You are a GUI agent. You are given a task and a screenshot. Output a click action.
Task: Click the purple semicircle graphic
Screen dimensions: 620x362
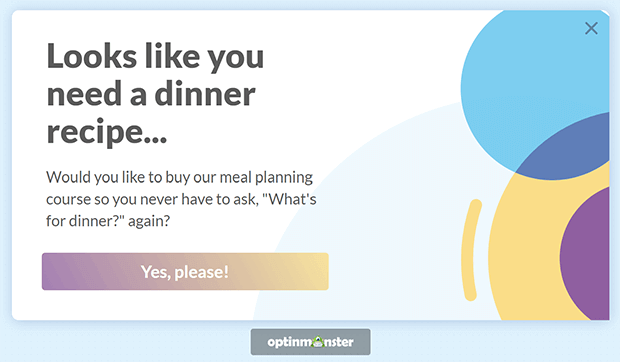tap(587, 253)
